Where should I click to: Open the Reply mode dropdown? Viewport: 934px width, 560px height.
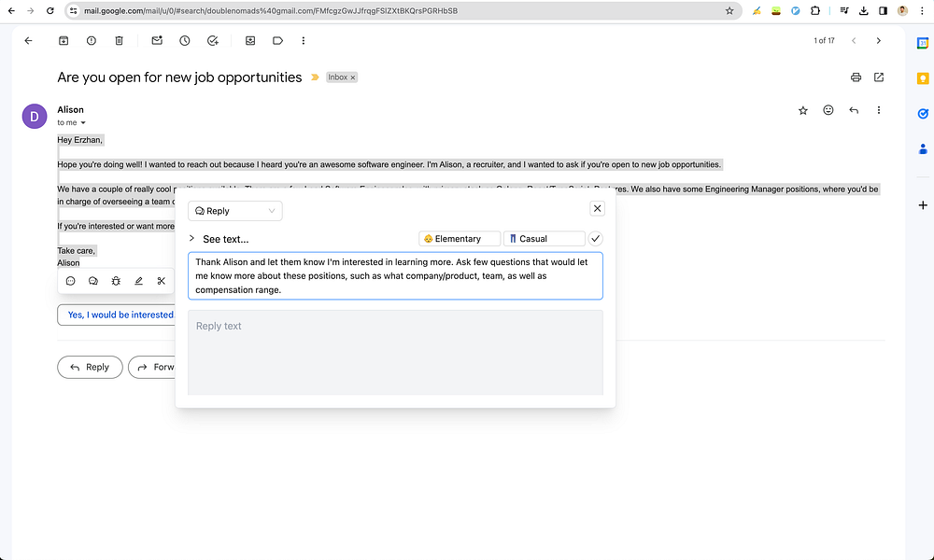tap(234, 210)
